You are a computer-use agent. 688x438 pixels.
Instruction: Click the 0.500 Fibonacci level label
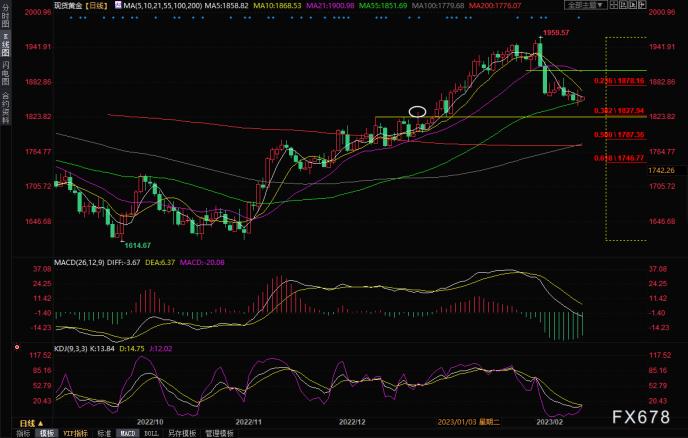619,135
